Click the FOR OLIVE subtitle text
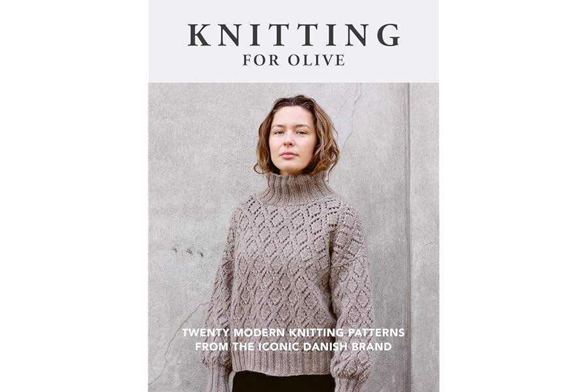The height and width of the screenshot is (392, 588). 293,60
